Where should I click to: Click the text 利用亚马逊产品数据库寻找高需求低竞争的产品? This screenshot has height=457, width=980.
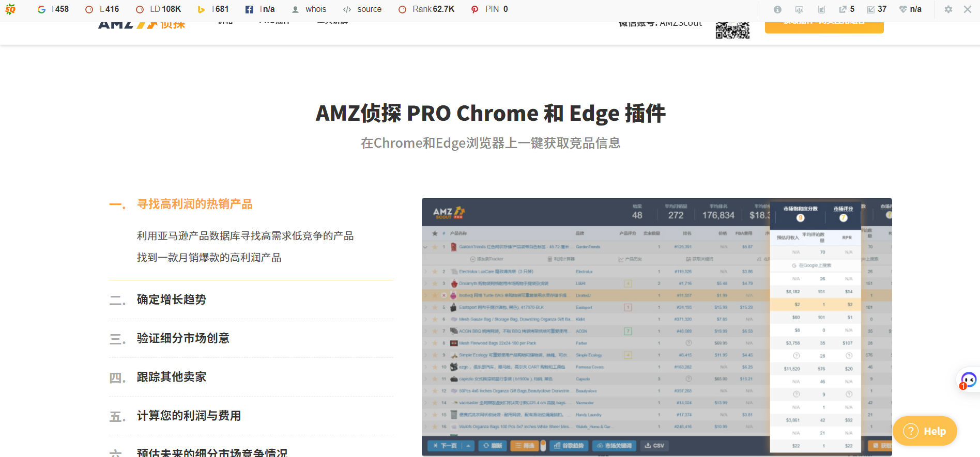pyautogui.click(x=246, y=236)
